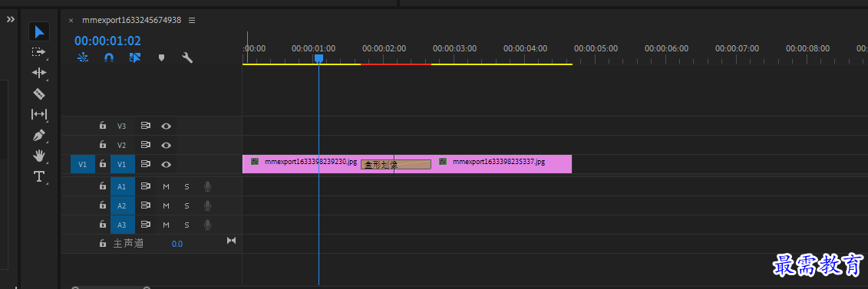Toggle A1 track targeting button

[x=122, y=187]
